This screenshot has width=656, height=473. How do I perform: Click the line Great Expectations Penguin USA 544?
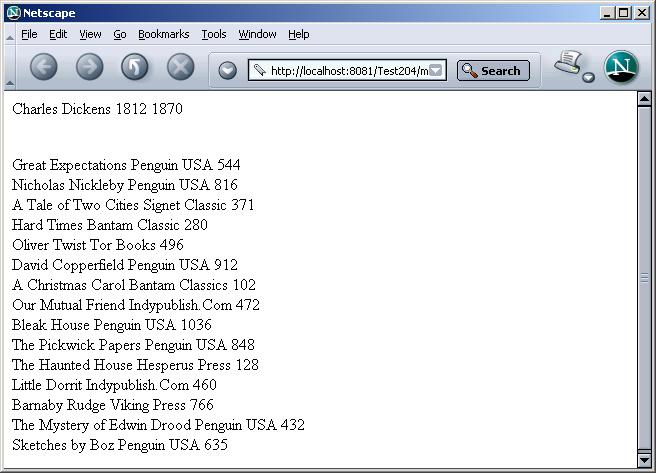click(126, 165)
